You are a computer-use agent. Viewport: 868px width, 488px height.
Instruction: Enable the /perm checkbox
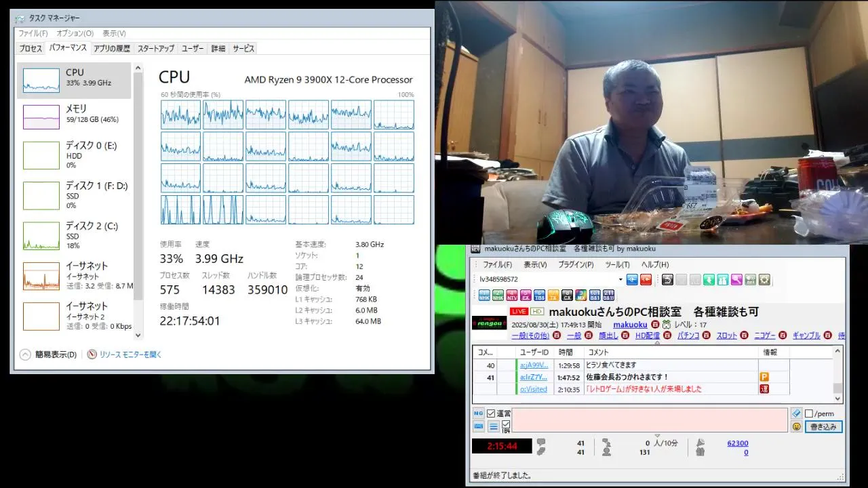point(808,413)
